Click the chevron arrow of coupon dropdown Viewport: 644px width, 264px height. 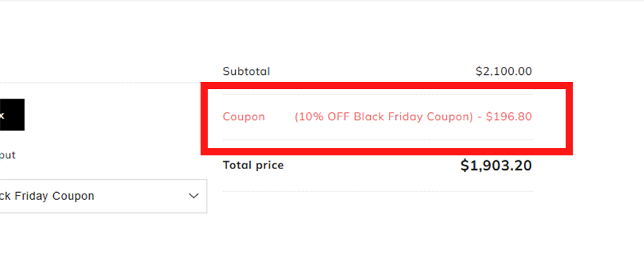click(x=193, y=196)
